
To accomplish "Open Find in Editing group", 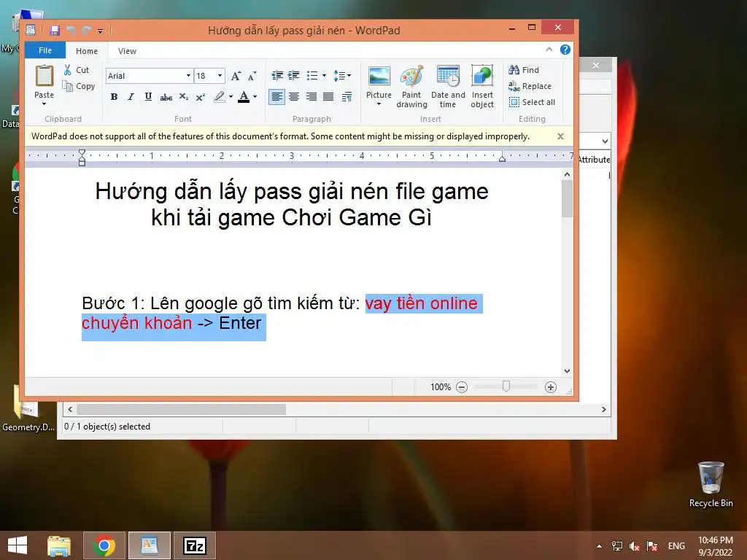I will point(524,70).
